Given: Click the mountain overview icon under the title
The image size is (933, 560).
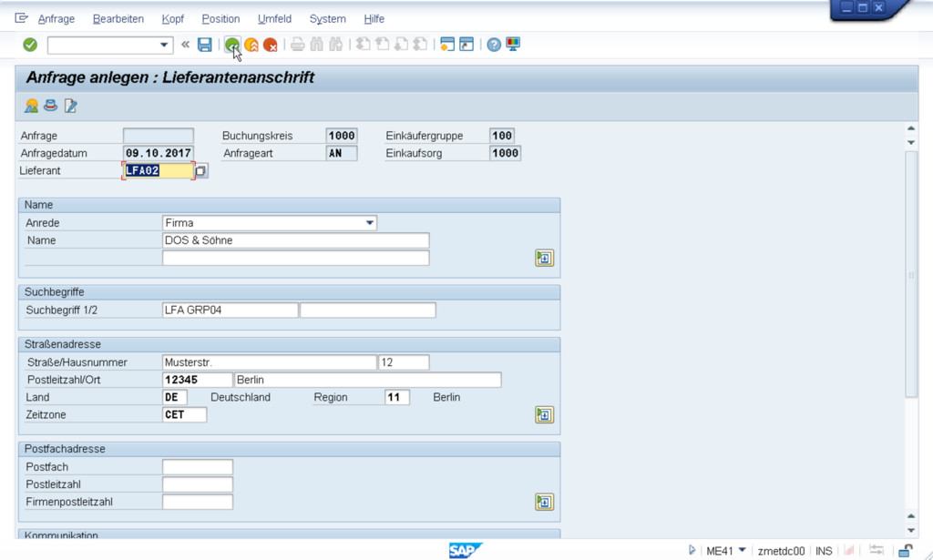Looking at the screenshot, I should pos(32,106).
